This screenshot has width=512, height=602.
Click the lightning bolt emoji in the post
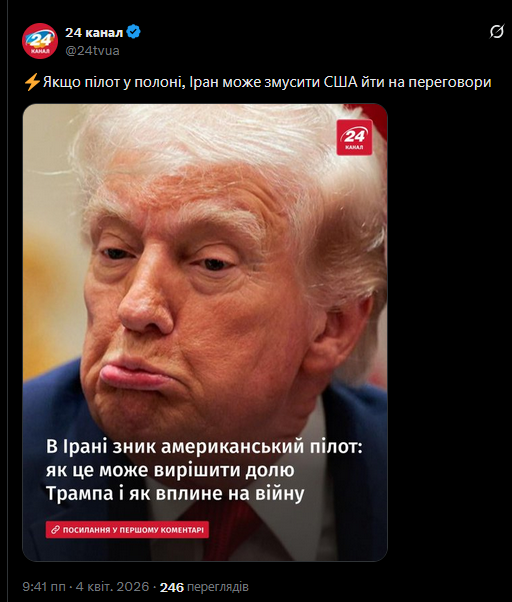tap(32, 82)
